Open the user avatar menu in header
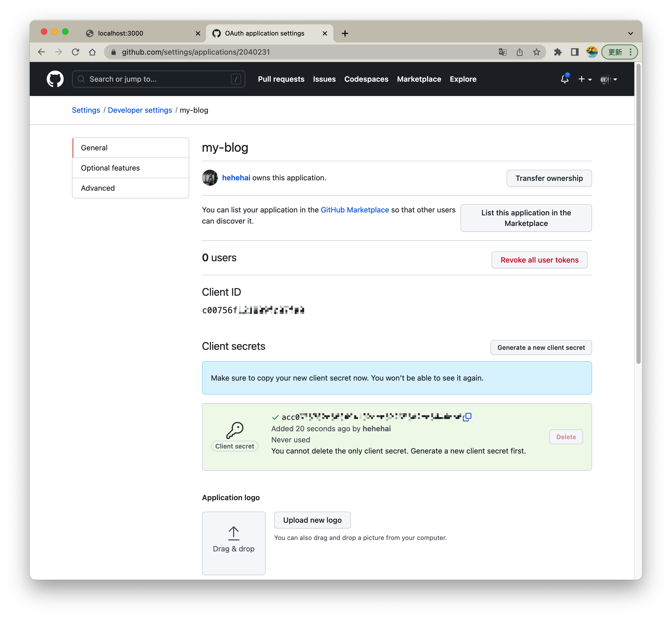 click(609, 79)
